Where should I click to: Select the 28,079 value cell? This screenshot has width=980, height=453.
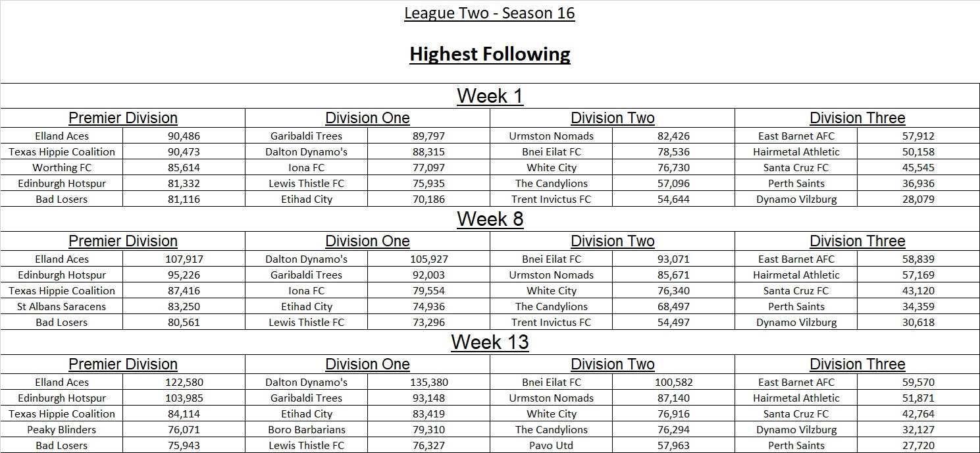coord(918,200)
